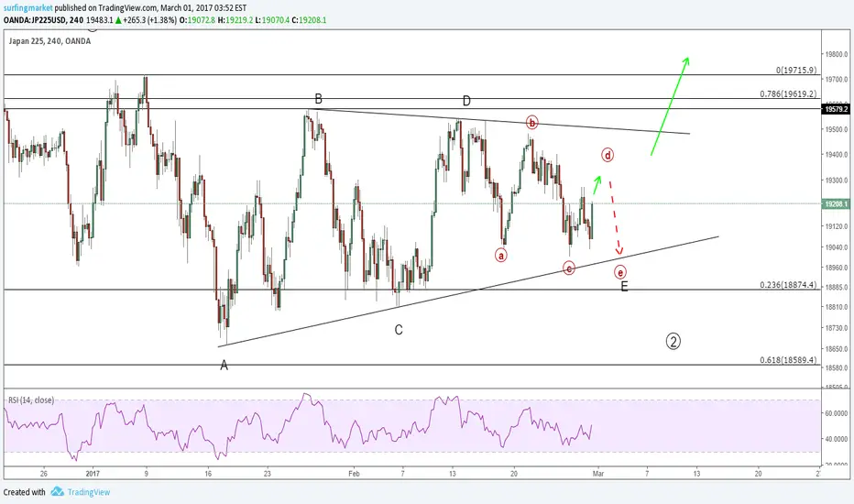Screen dimensions: 854x504
Task: Click '26' on the date axis
Action: point(44,474)
